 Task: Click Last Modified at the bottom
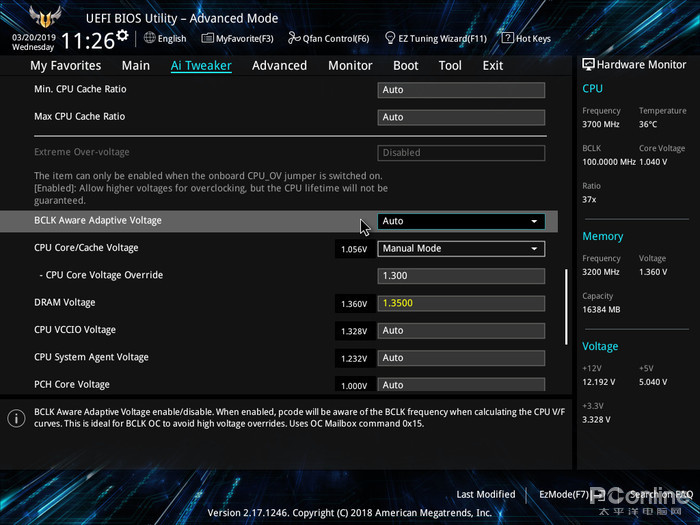pos(486,494)
